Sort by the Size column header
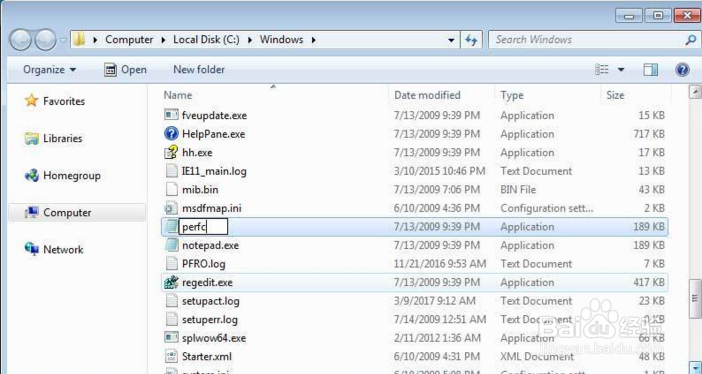 click(x=615, y=95)
